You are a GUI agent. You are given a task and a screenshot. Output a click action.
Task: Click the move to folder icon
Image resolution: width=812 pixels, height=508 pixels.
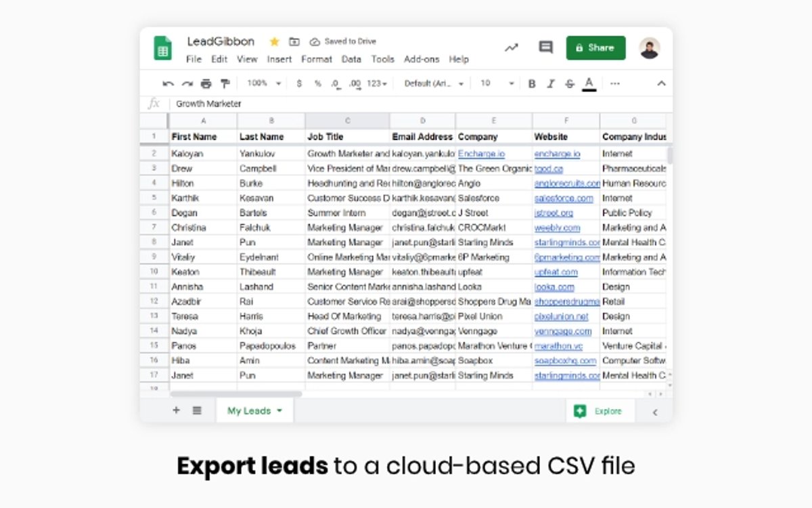(294, 41)
